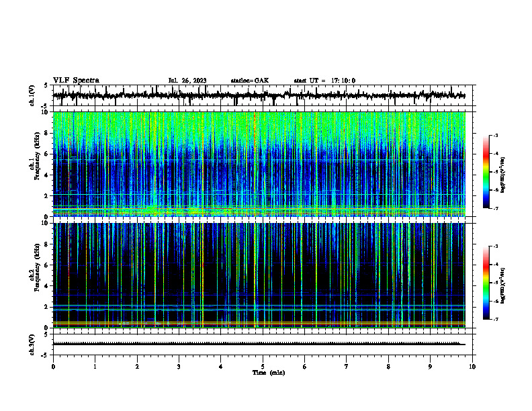Screen dimensions: 532x411
Task: Click the log(PSD) label beside ch.1 colorbar
Action: pyautogui.click(x=503, y=175)
